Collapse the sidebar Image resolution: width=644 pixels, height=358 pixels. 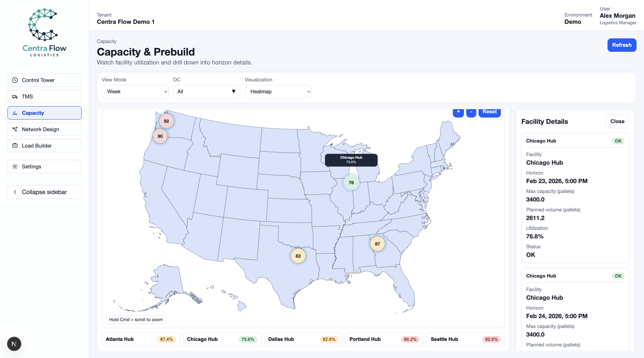click(44, 192)
